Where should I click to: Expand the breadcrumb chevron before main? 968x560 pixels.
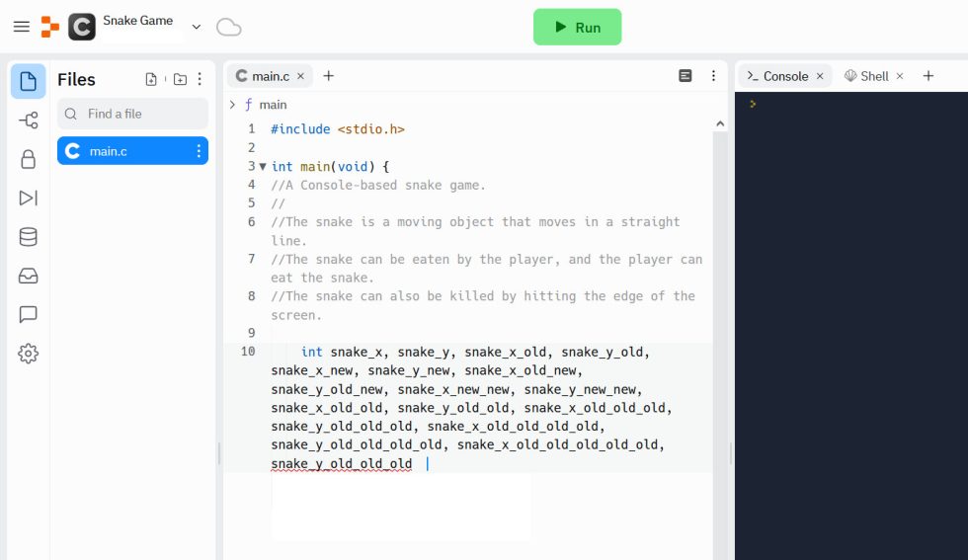pos(232,105)
